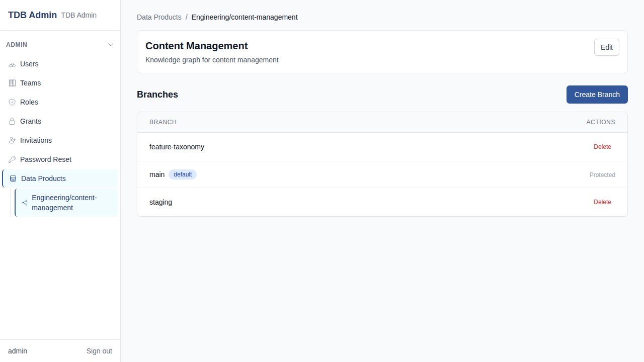The width and height of the screenshot is (644, 362).
Task: Go to Teams in sidebar
Action: [x=60, y=83]
